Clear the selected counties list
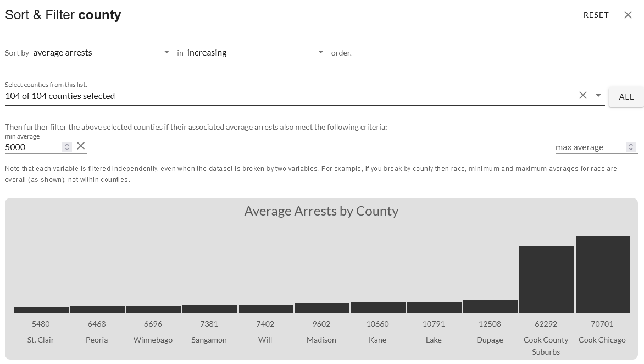644x364 pixels. pyautogui.click(x=583, y=96)
